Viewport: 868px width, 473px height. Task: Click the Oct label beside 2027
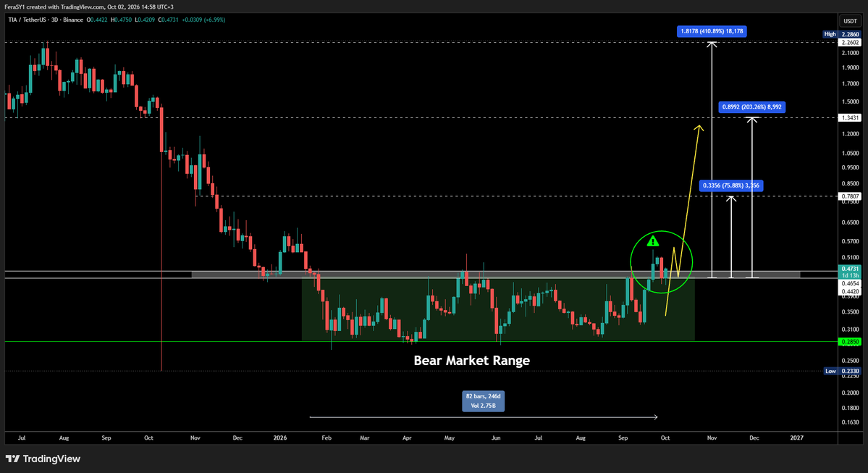665,438
